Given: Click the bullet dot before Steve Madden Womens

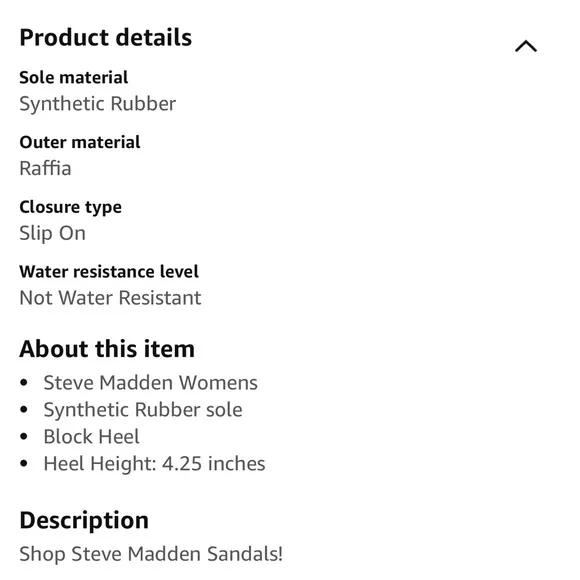Looking at the screenshot, I should [x=24, y=382].
